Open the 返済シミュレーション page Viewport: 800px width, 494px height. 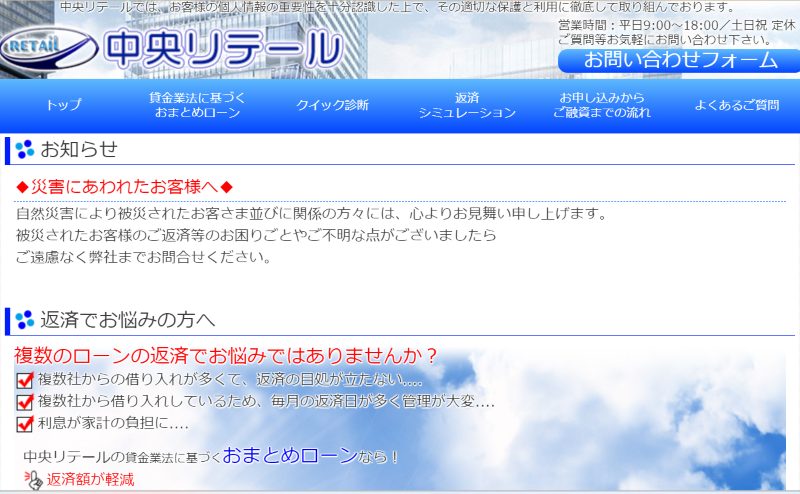click(467, 105)
